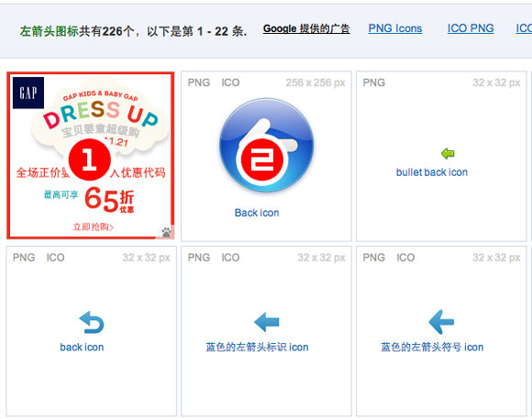Open the red number 1 circle marker

(x=90, y=160)
